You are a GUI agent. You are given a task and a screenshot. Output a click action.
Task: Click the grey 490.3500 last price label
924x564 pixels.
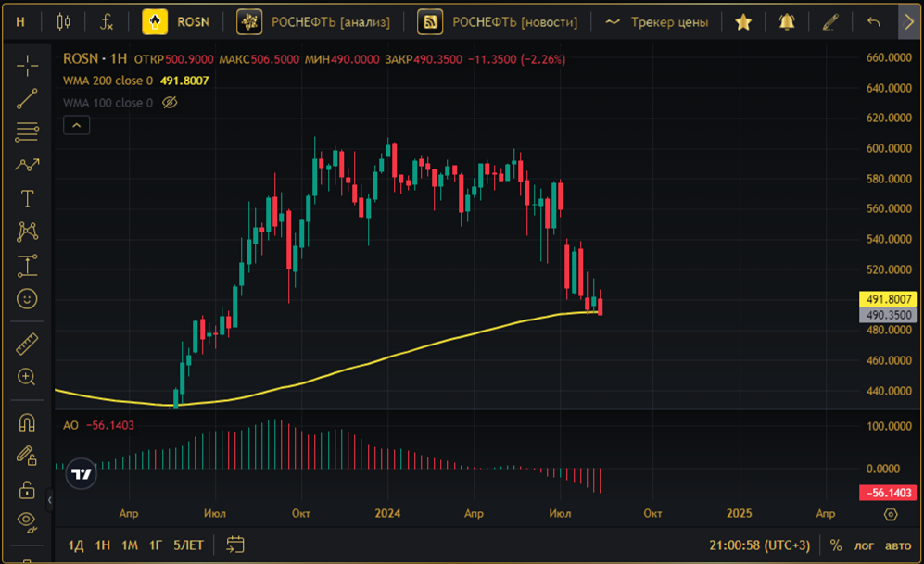(888, 315)
